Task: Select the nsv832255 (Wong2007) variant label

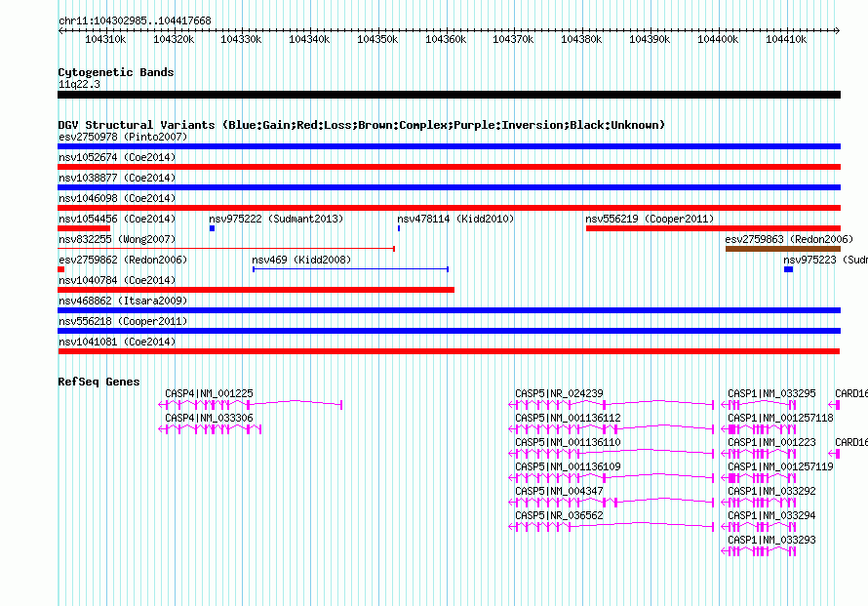Action: coord(117,239)
